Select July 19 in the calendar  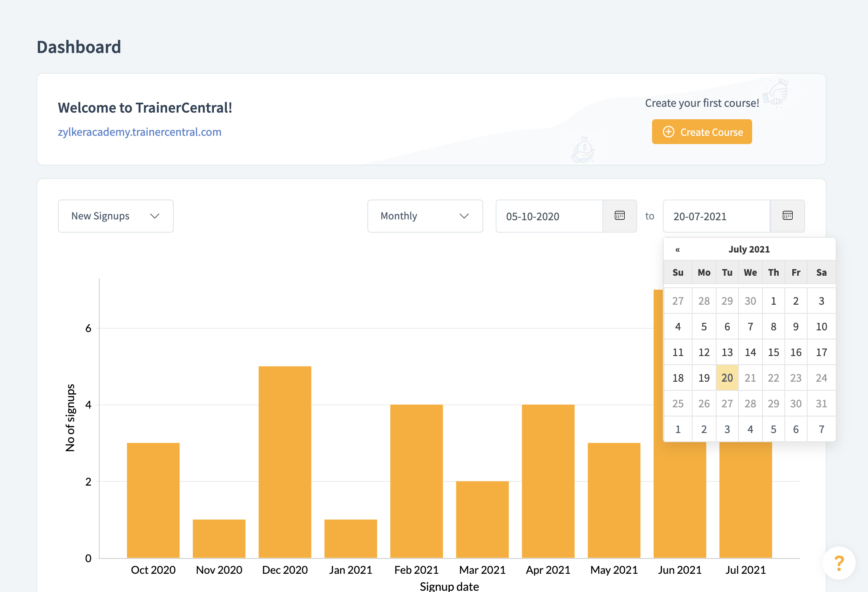(704, 378)
